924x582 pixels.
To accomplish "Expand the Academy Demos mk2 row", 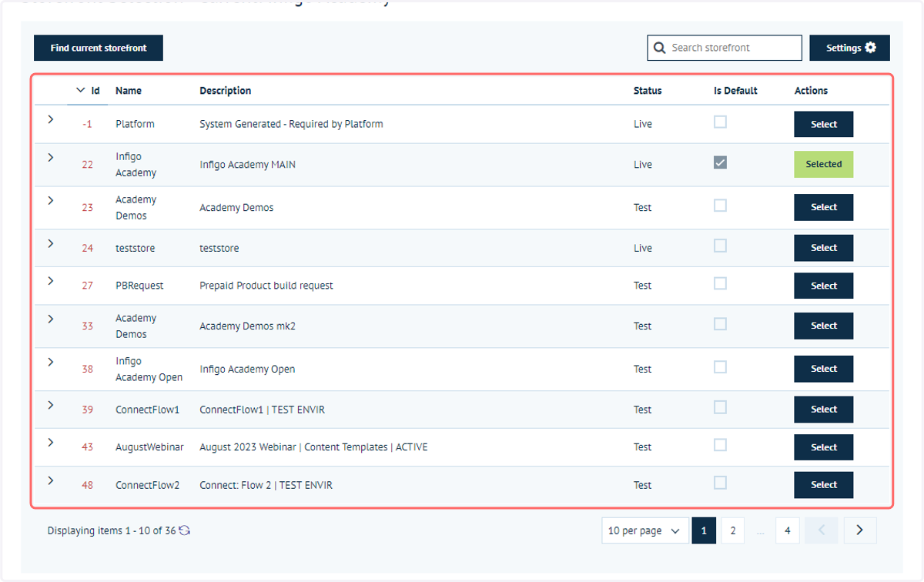I will click(50, 319).
